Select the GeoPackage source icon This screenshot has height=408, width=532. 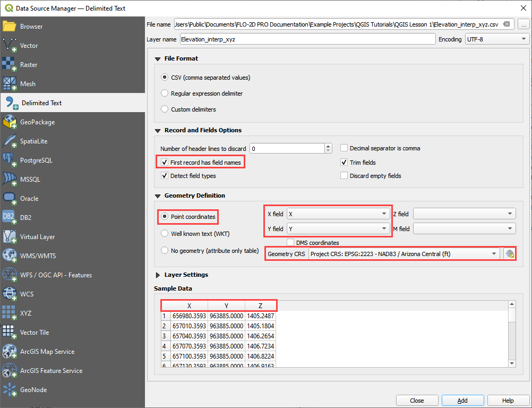[10, 122]
